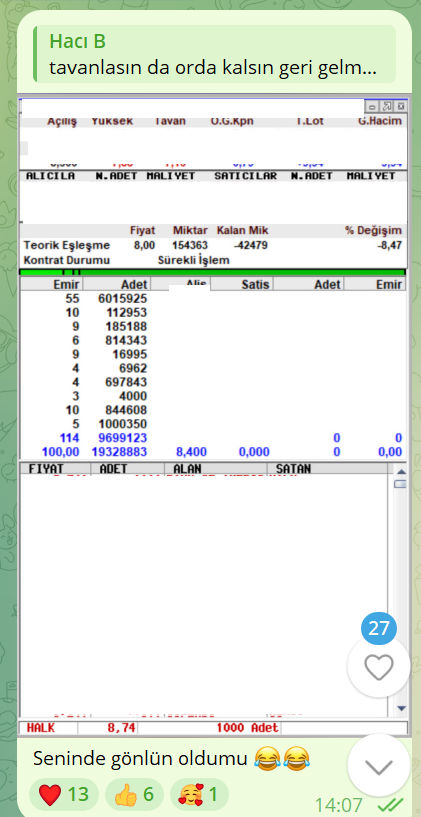Click the SATAN column header
This screenshot has height=817, width=421.
(x=327, y=468)
